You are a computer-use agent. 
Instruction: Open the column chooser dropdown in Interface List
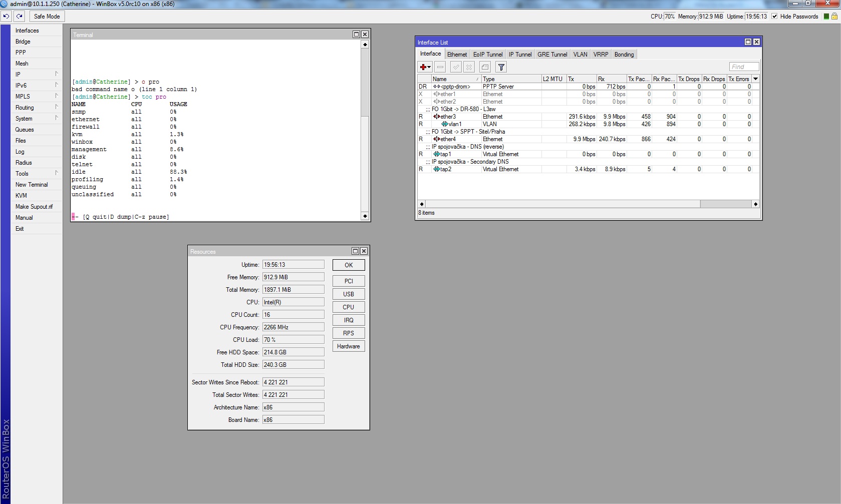756,79
